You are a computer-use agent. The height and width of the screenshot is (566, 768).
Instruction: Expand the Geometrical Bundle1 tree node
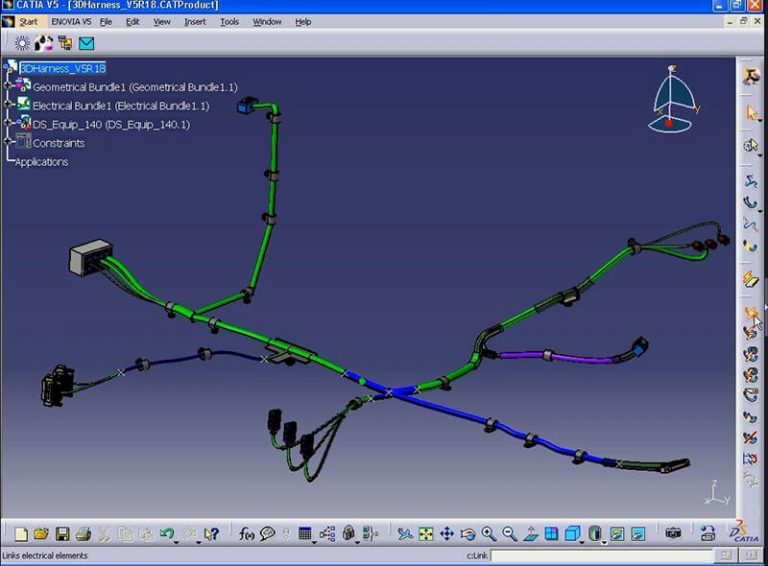coord(8,87)
